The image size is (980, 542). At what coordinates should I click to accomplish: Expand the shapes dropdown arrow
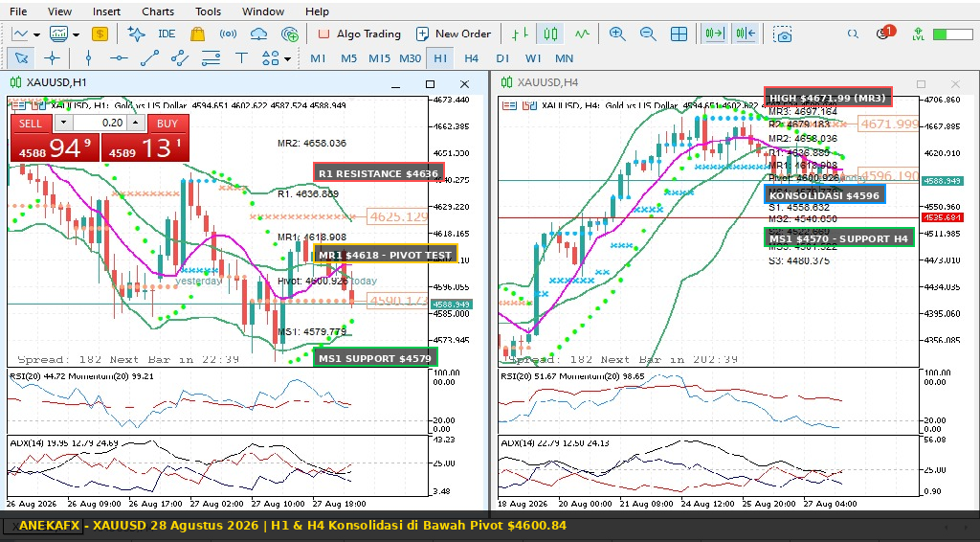coord(287,58)
